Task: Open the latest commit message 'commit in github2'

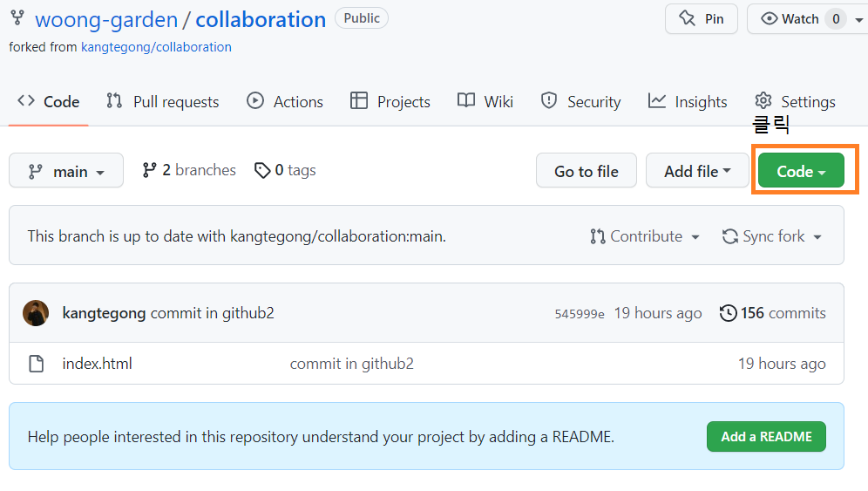Action: coord(212,313)
